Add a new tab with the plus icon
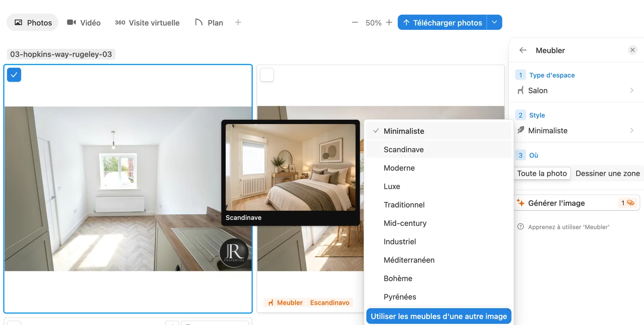 tap(238, 23)
